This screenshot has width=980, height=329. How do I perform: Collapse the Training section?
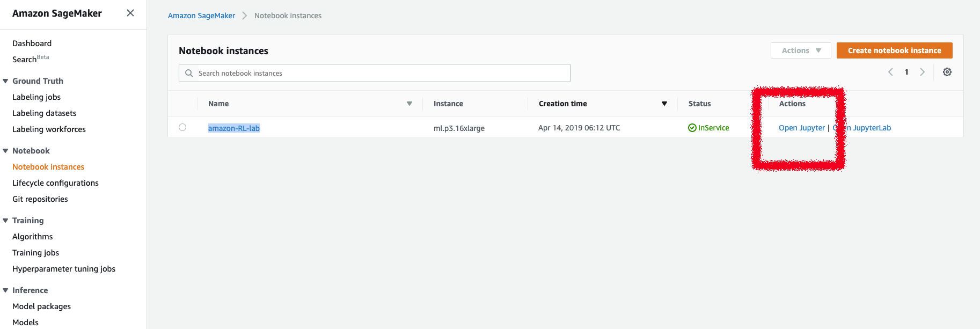tap(5, 221)
